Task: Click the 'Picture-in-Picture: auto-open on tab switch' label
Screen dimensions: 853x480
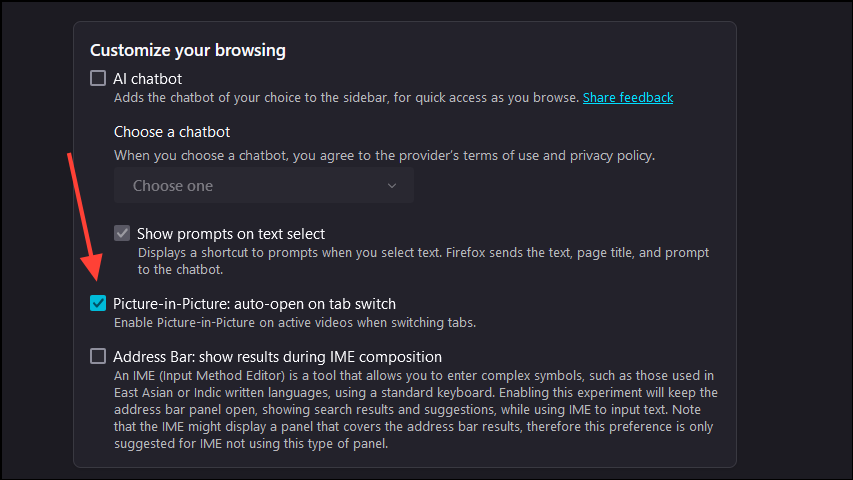Action: pos(255,303)
